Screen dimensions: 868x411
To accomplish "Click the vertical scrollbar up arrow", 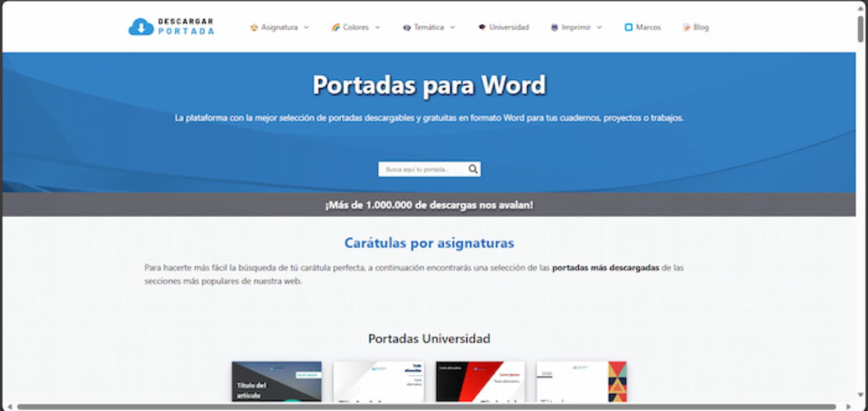I will [861, 8].
